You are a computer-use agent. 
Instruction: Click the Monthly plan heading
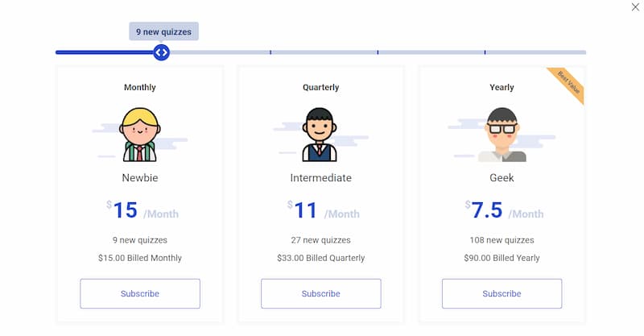140,87
